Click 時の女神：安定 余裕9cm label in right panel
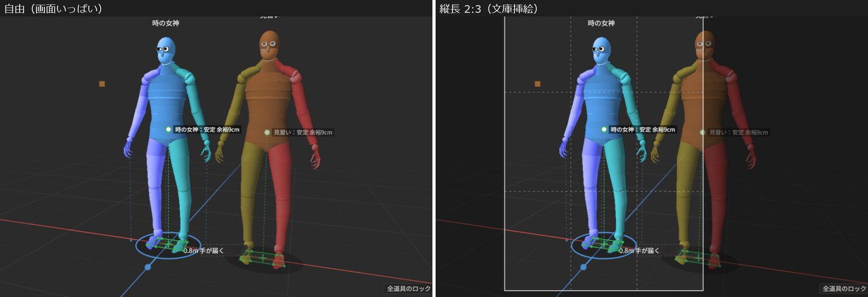The height and width of the screenshot is (297, 868). pyautogui.click(x=643, y=130)
